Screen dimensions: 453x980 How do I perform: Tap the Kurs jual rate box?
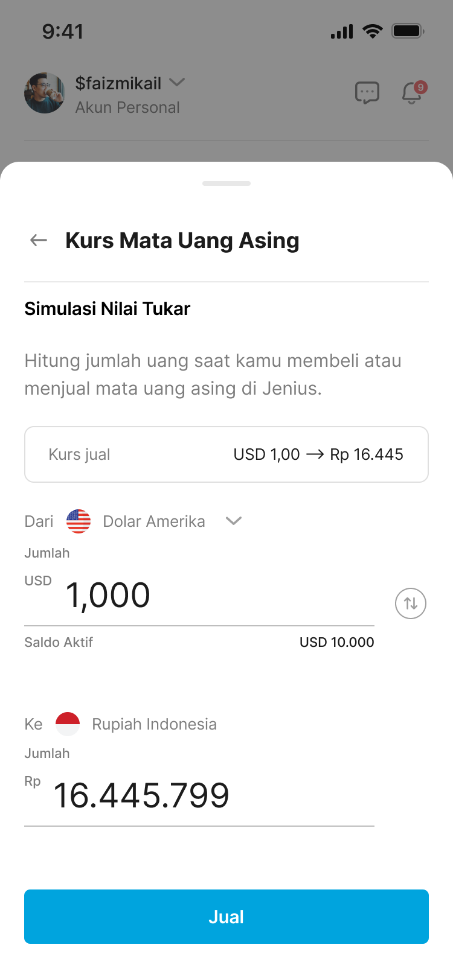[226, 454]
